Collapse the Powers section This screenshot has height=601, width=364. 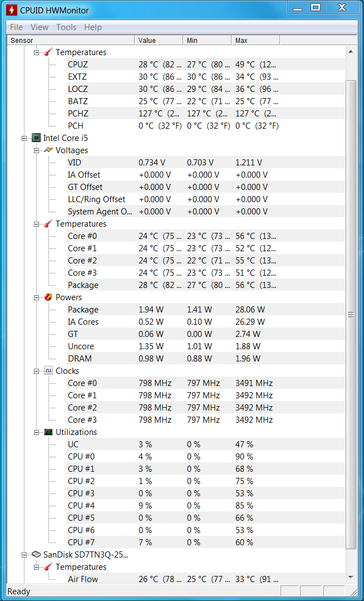click(x=36, y=297)
